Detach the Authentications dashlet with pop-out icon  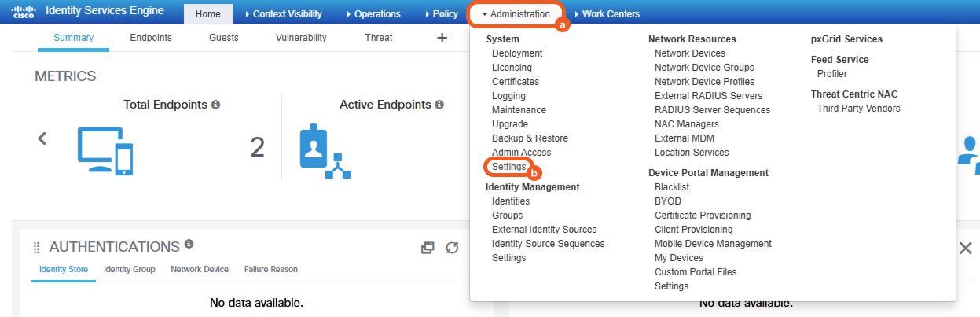[428, 248]
